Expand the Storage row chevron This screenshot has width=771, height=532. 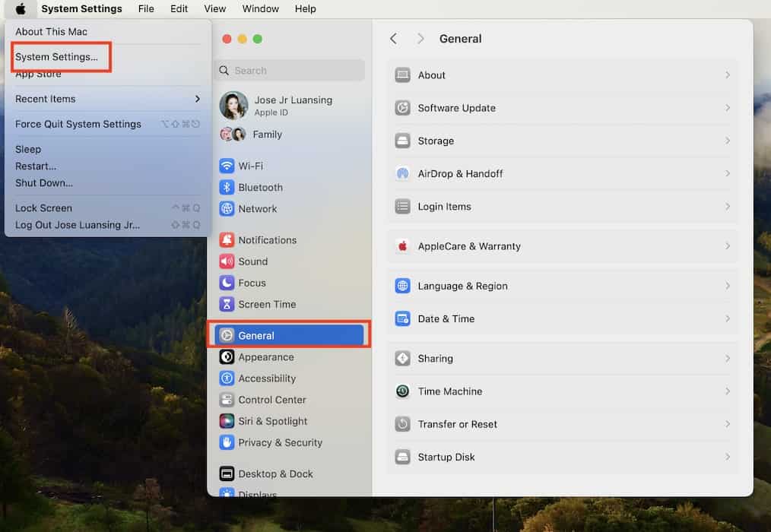[x=727, y=141]
